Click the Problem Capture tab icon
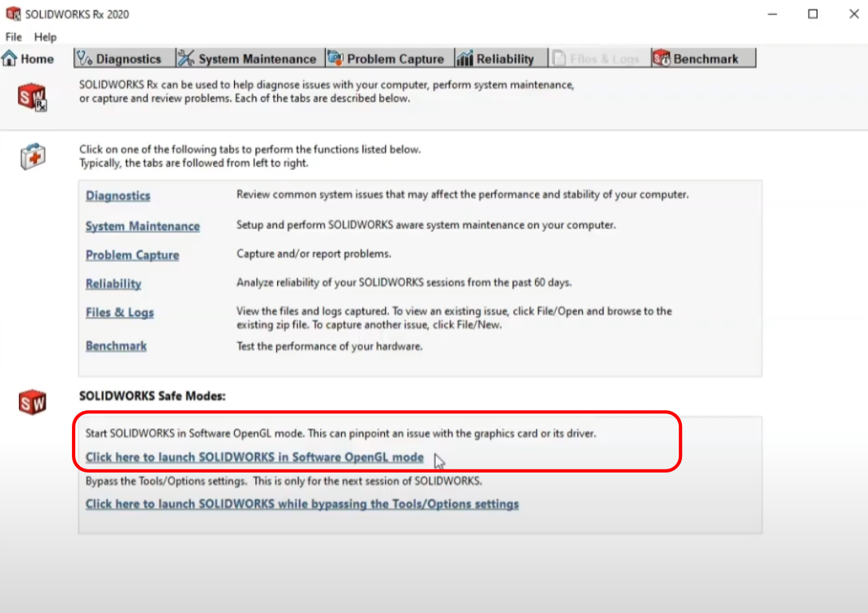The width and height of the screenshot is (868, 613). coord(335,58)
